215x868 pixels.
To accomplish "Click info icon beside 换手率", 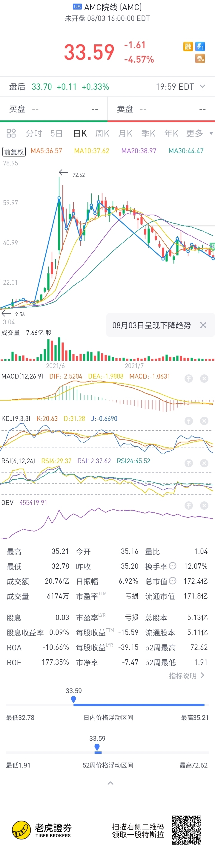I will 173,566.
